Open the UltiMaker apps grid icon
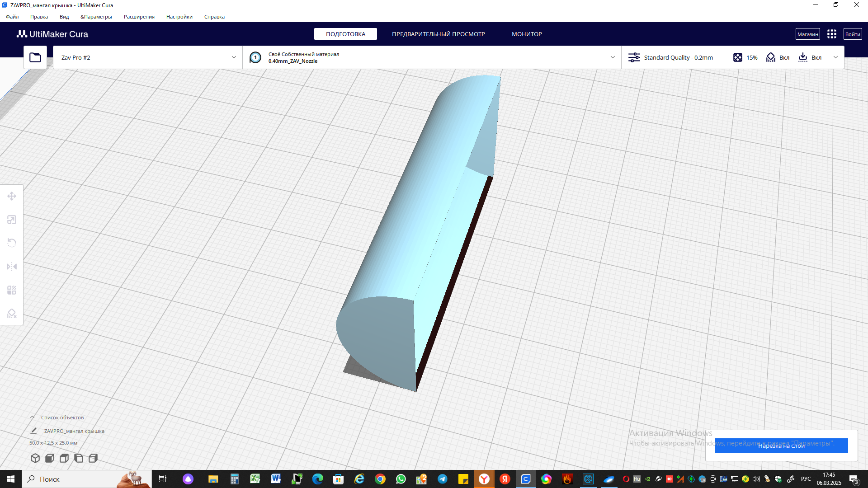 tap(832, 34)
